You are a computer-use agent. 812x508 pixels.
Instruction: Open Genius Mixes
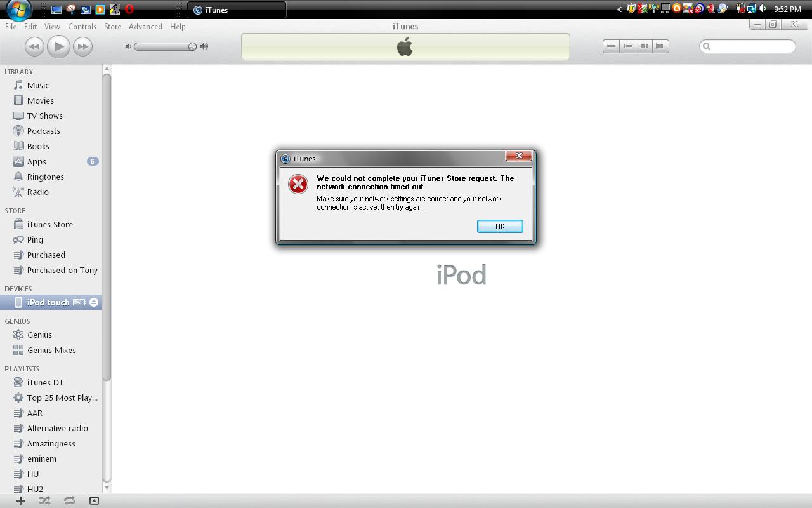(x=51, y=350)
